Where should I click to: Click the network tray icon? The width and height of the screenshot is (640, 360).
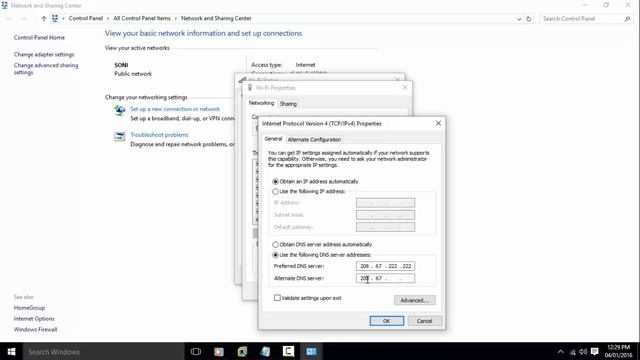click(x=573, y=352)
